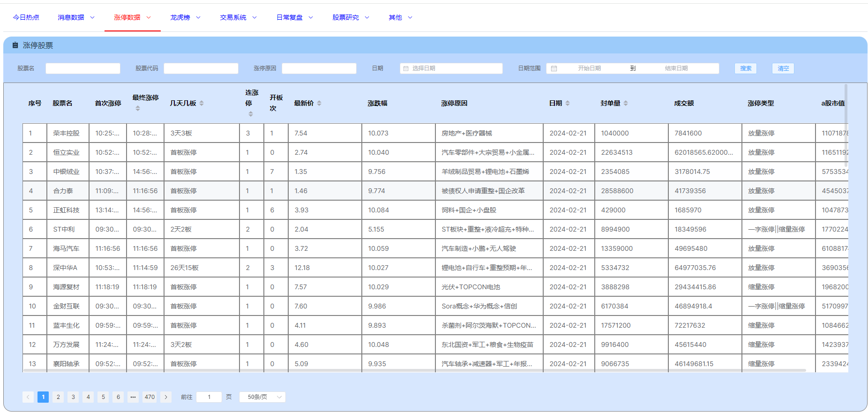Click the calendar icon in 选择日期 field

tap(406, 68)
